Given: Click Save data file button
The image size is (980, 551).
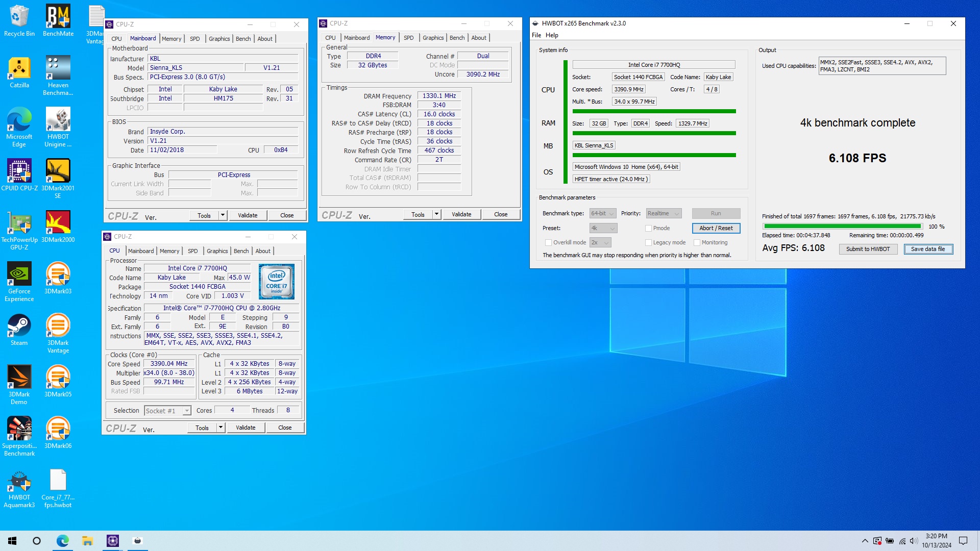Looking at the screenshot, I should coord(928,249).
